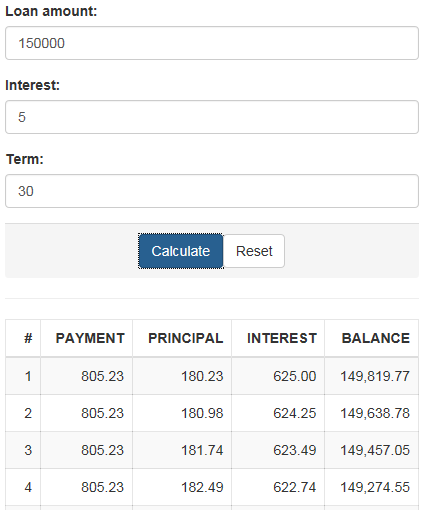The width and height of the screenshot is (425, 510).
Task: Click the Term label
Action: [x=25, y=159]
